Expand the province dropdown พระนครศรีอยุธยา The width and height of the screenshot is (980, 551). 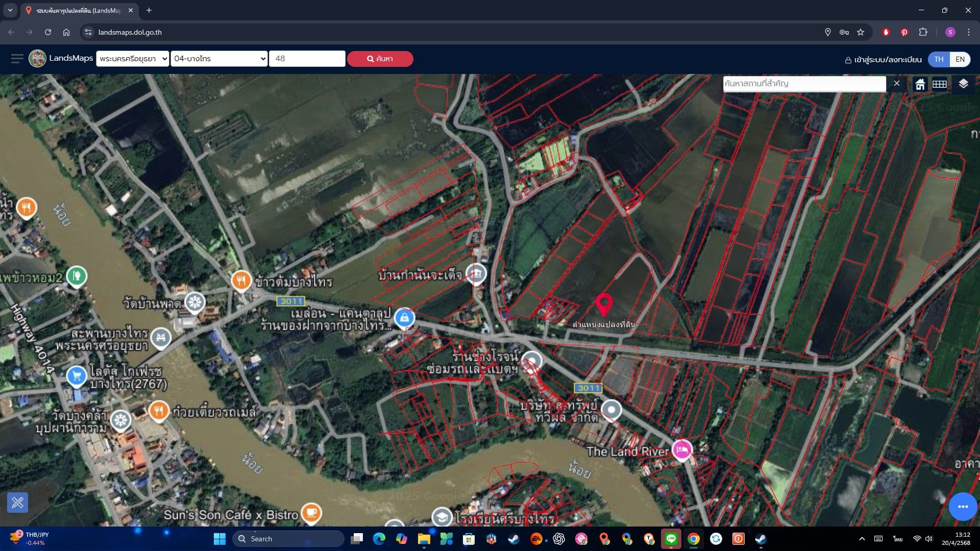coord(133,59)
